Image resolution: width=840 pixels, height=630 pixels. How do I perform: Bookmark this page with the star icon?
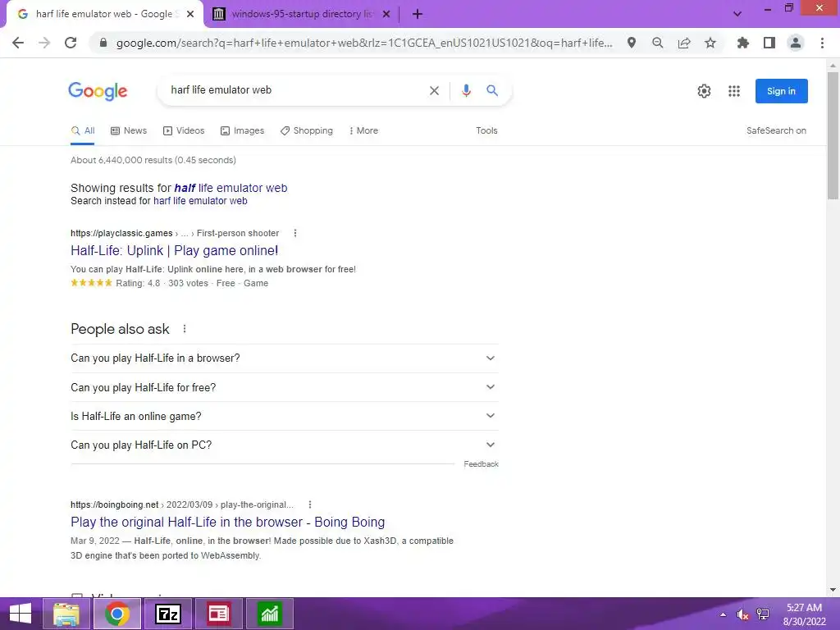(710, 43)
